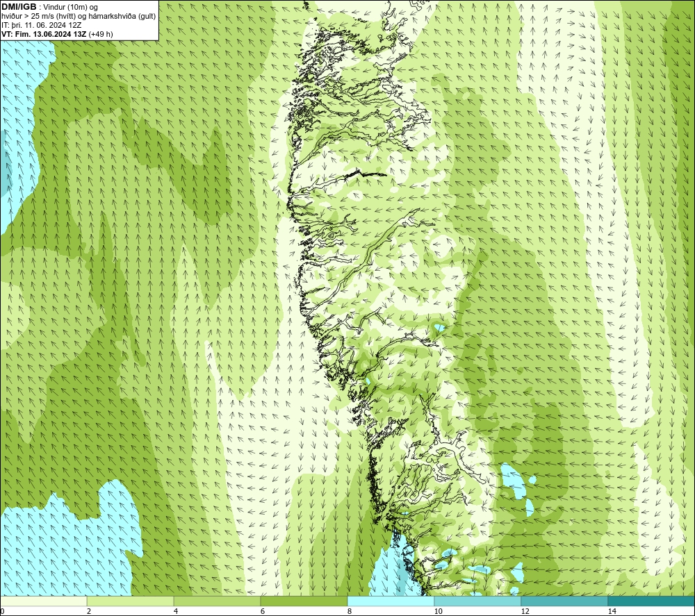The height and width of the screenshot is (616, 695).
Task: Click the 'Vindur (10m) og' label
Action: click(x=70, y=7)
